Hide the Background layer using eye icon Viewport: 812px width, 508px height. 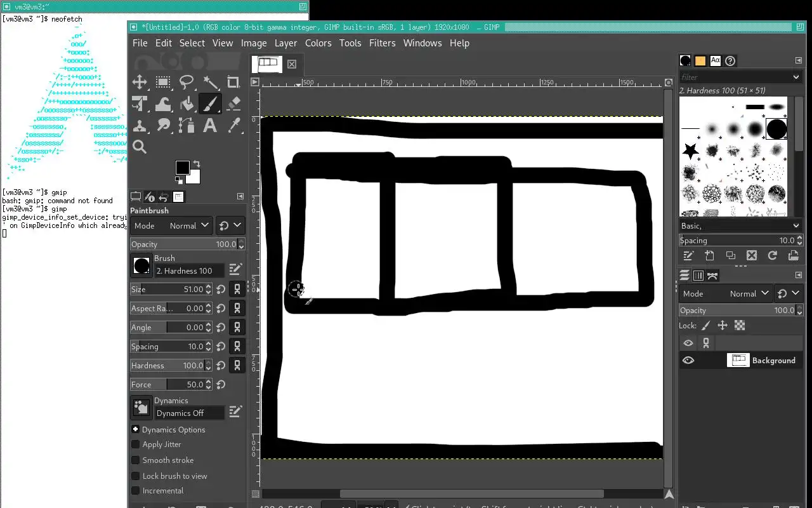coord(688,360)
